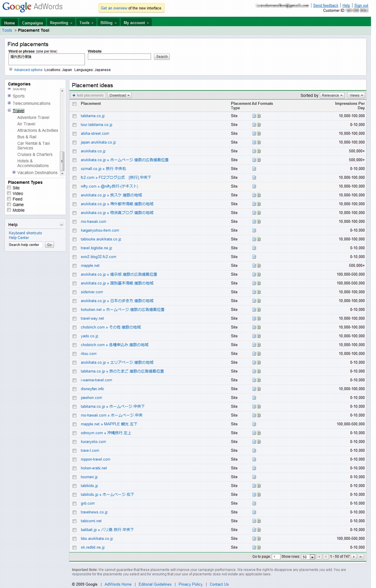Check the box for aloha-street.com
376x588 pixels.
point(75,134)
